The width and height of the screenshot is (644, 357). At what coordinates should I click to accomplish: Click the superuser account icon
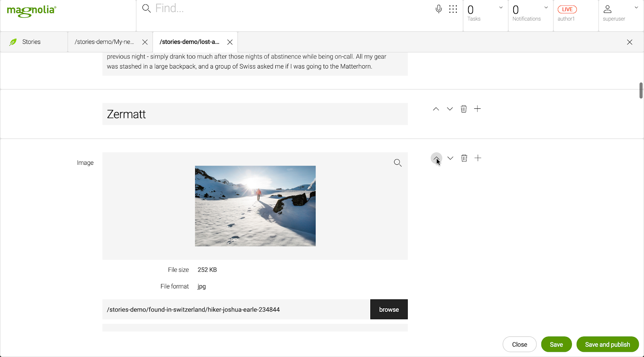(x=608, y=9)
